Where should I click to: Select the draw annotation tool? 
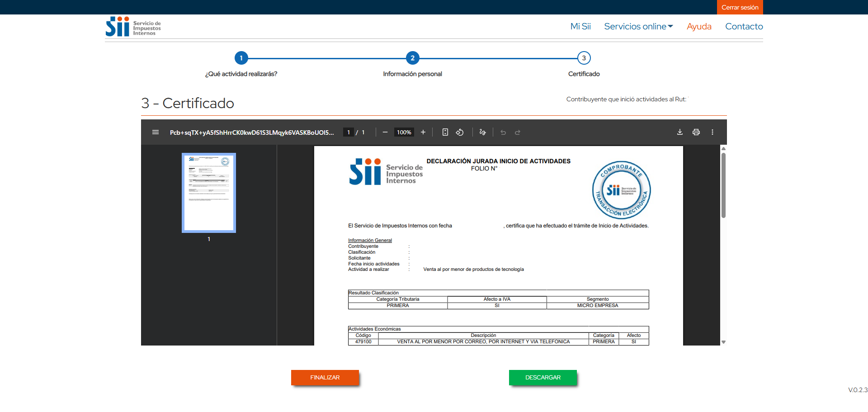[x=483, y=132]
